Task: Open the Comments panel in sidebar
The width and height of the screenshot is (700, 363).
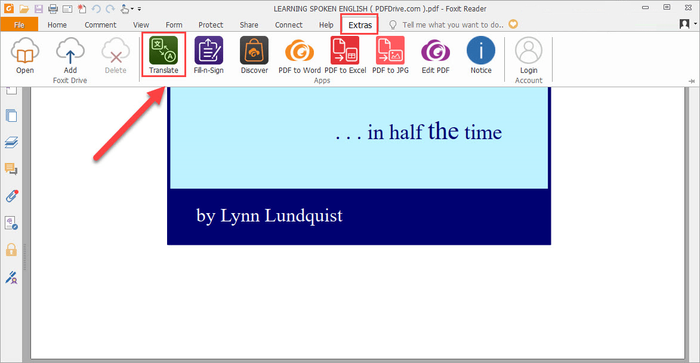Action: (x=11, y=169)
